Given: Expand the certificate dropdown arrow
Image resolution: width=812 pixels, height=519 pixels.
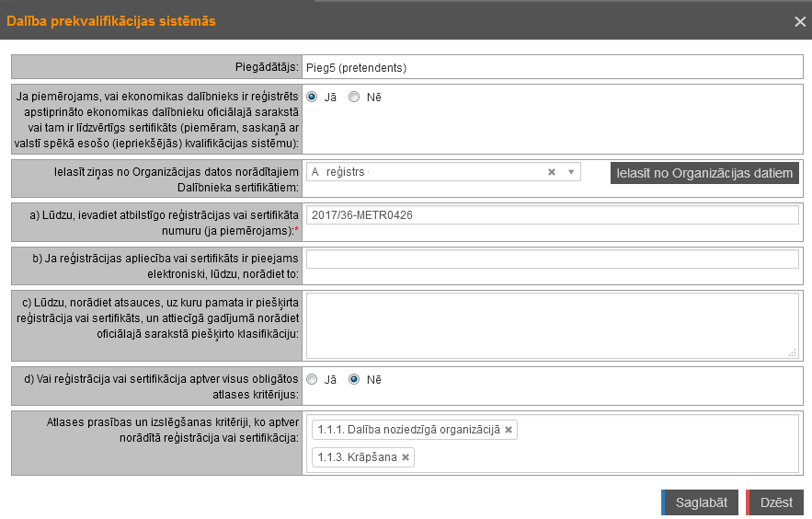Looking at the screenshot, I should 570,172.
